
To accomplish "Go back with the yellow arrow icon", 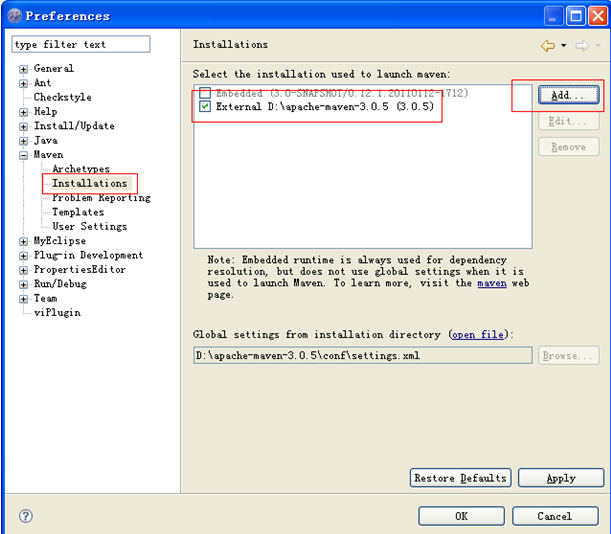I will 548,46.
